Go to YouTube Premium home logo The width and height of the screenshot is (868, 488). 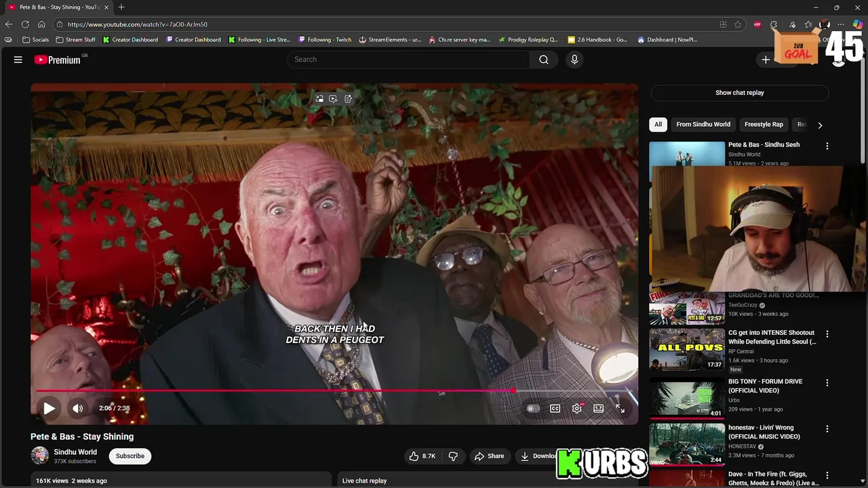58,60
